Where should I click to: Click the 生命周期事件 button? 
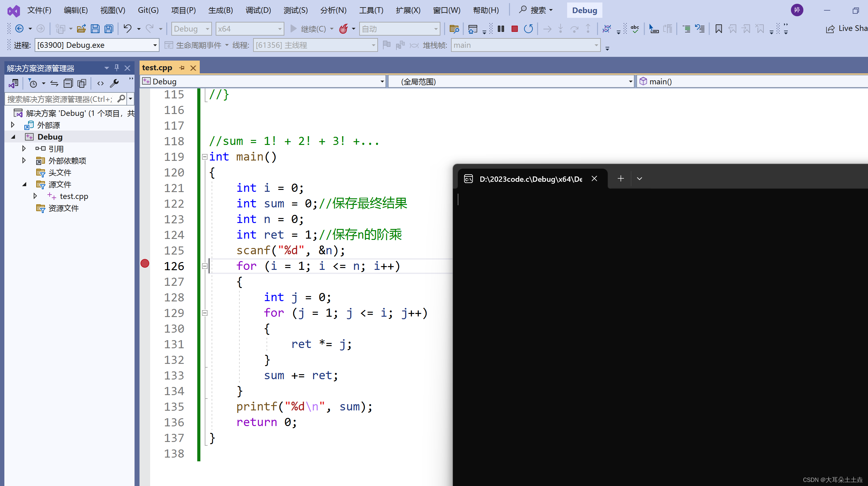tap(196, 45)
